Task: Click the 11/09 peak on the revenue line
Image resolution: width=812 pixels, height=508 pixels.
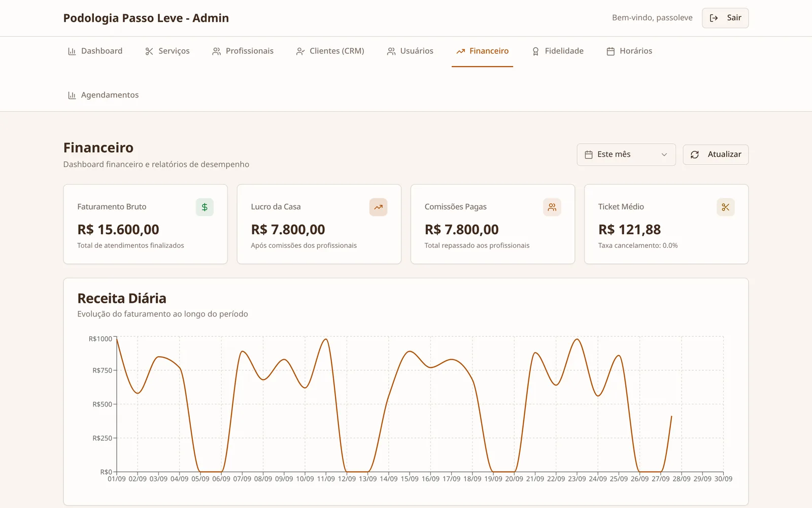Action: coord(326,339)
